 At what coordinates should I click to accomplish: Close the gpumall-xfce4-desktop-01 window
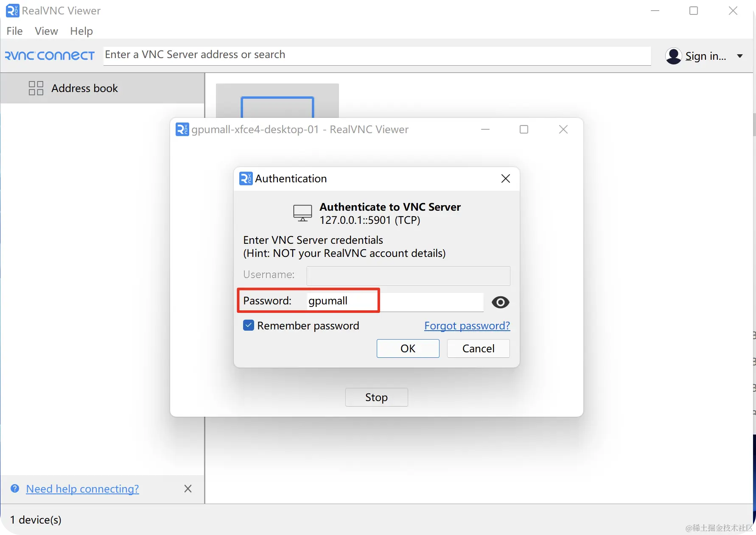tap(563, 129)
